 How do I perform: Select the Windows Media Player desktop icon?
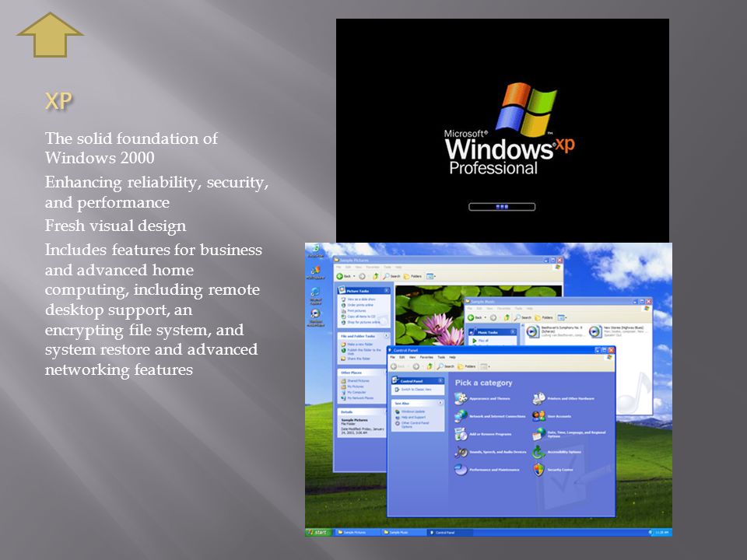(315, 317)
